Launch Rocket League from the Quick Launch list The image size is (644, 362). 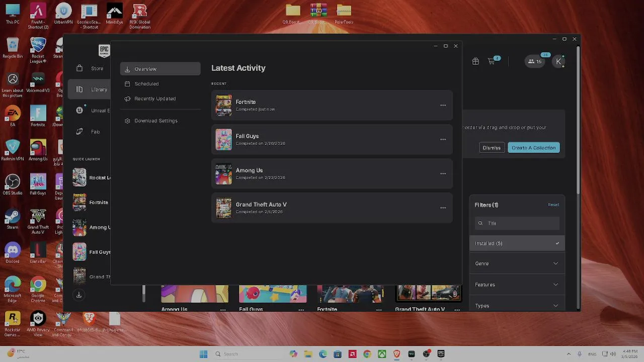pyautogui.click(x=91, y=177)
